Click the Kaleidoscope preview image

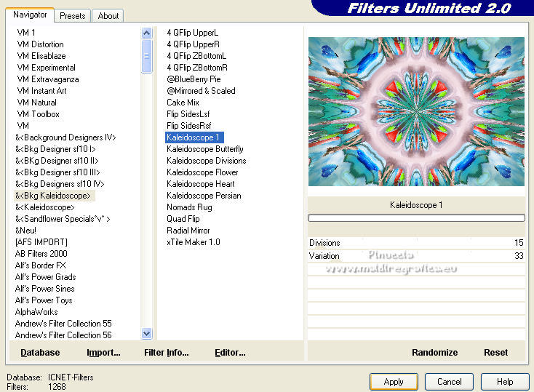pyautogui.click(x=416, y=112)
